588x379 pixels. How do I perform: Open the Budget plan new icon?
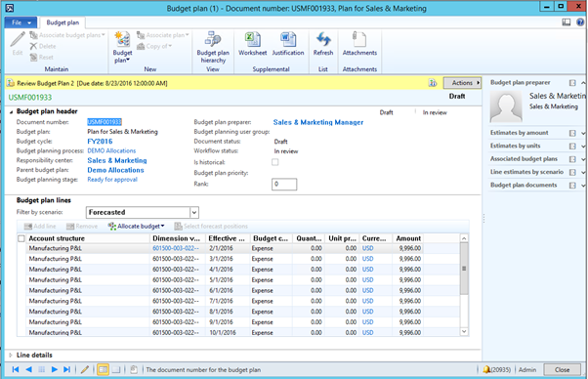point(122,40)
